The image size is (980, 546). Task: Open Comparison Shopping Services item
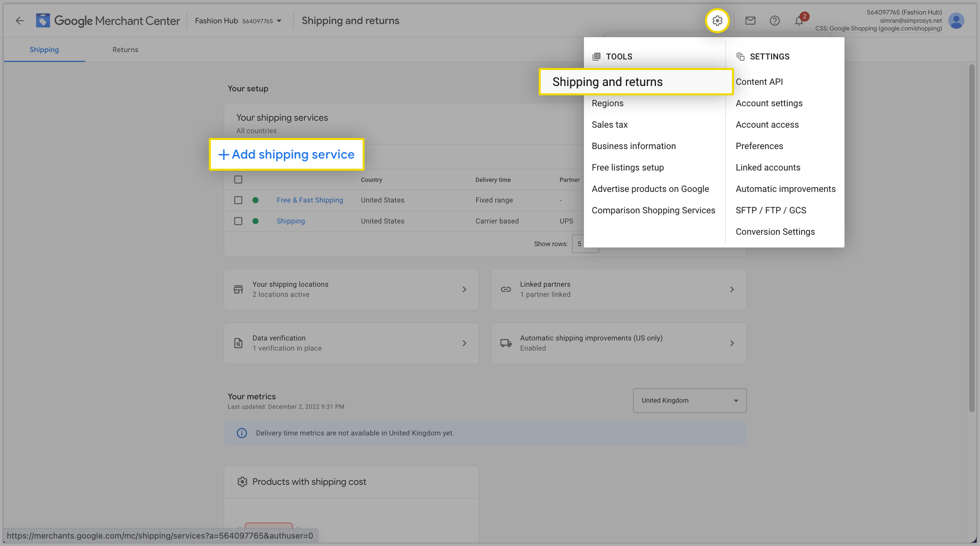653,210
